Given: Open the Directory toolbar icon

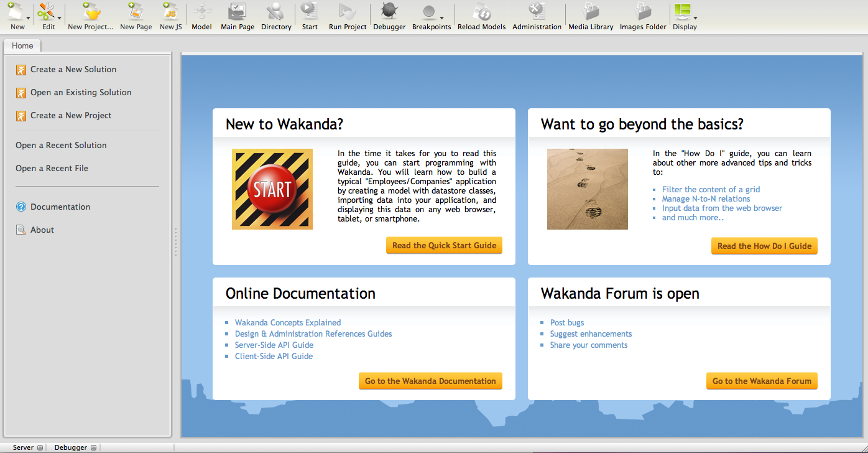Looking at the screenshot, I should coord(276,12).
